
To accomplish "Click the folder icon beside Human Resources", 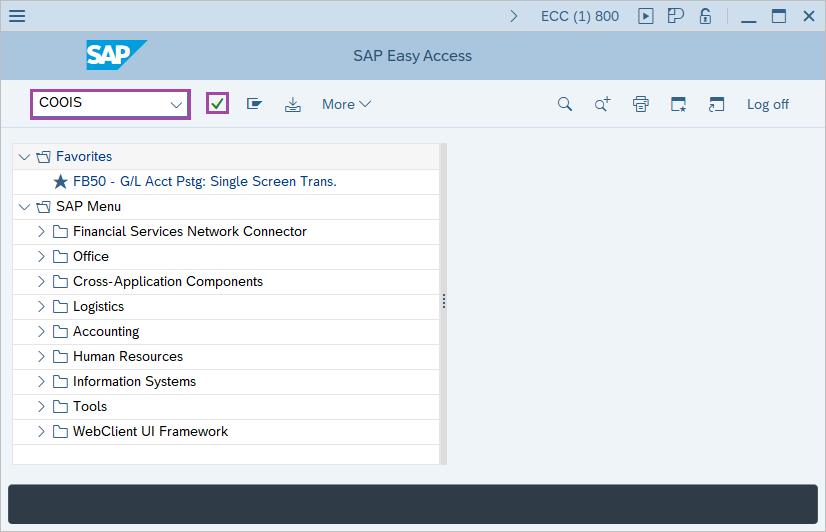I will pos(60,357).
